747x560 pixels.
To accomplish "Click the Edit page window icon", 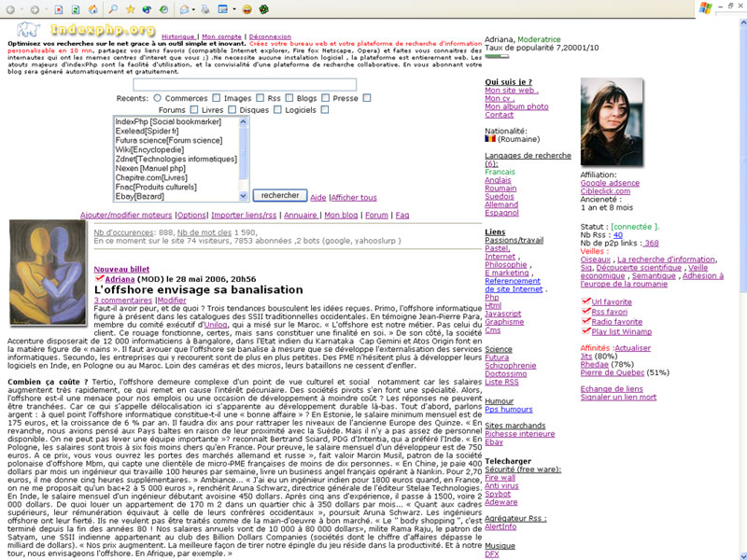I will pyautogui.click(x=223, y=9).
